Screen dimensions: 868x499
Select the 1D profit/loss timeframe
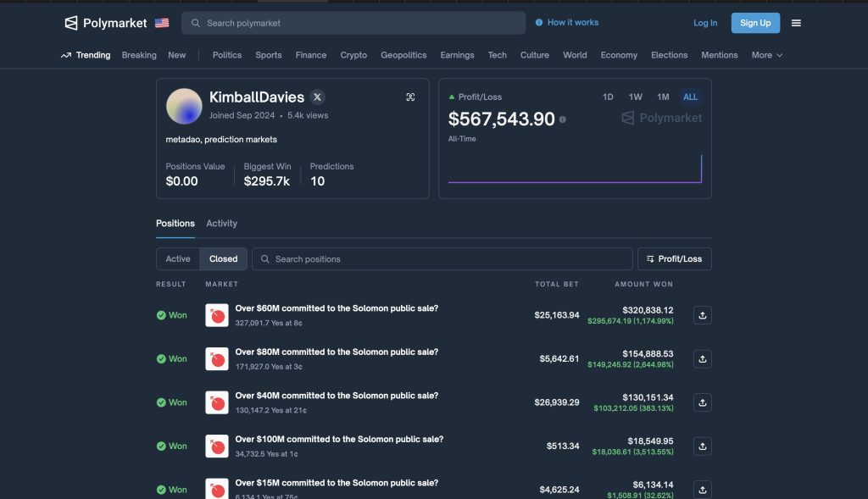click(x=608, y=97)
